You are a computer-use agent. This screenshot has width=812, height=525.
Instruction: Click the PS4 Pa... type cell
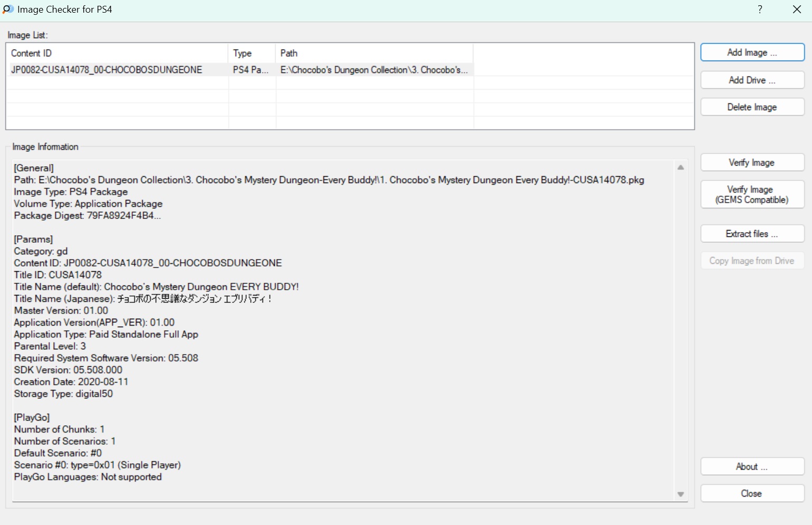tap(250, 70)
